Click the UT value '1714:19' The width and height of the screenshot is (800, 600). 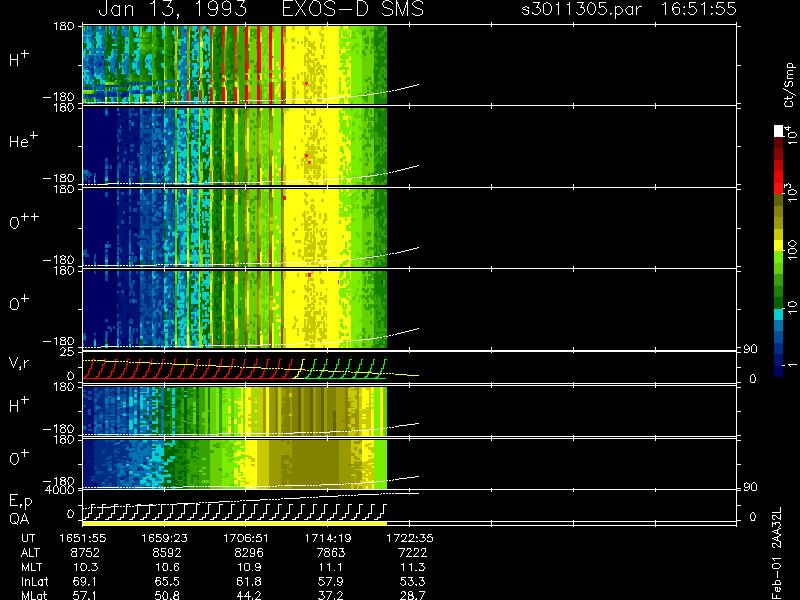click(x=328, y=538)
